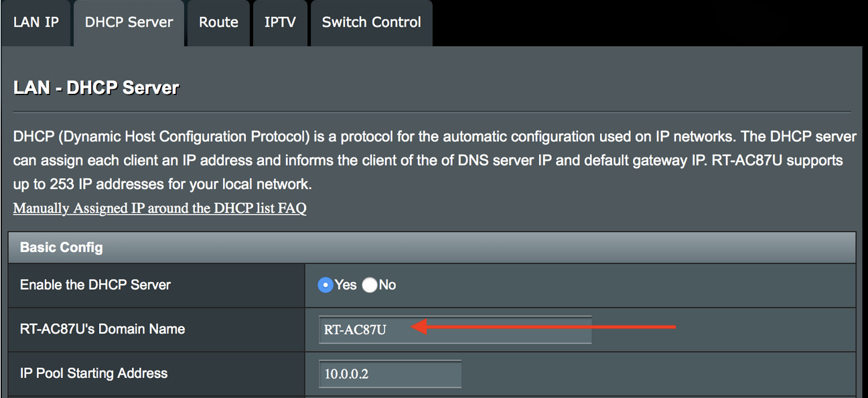
Task: Open the DHCP Server tab
Action: coord(129,22)
